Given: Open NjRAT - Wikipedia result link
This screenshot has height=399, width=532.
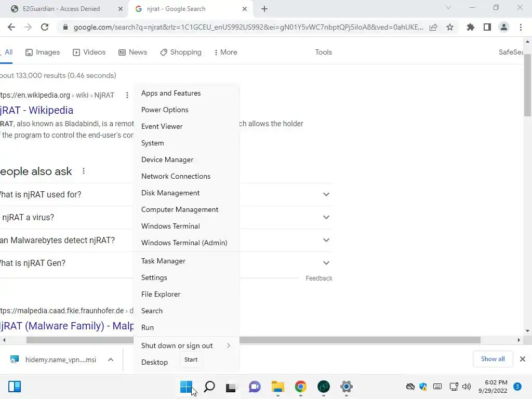Looking at the screenshot, I should point(36,110).
